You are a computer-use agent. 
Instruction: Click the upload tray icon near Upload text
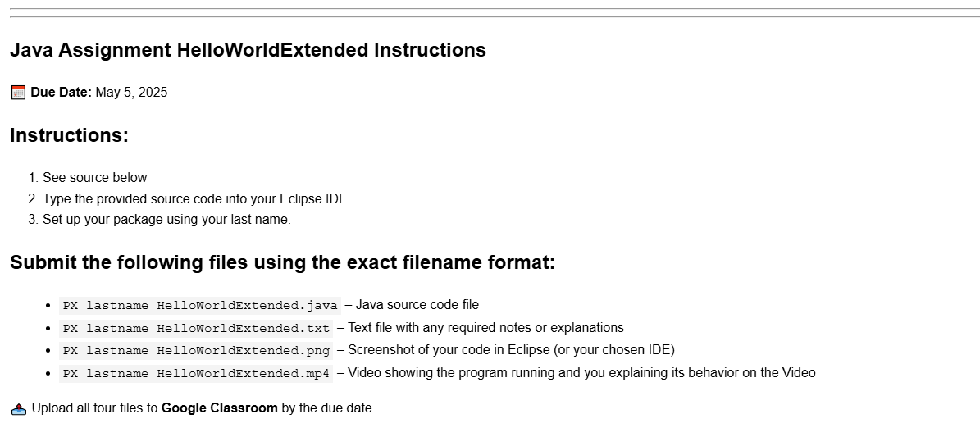[x=19, y=408]
